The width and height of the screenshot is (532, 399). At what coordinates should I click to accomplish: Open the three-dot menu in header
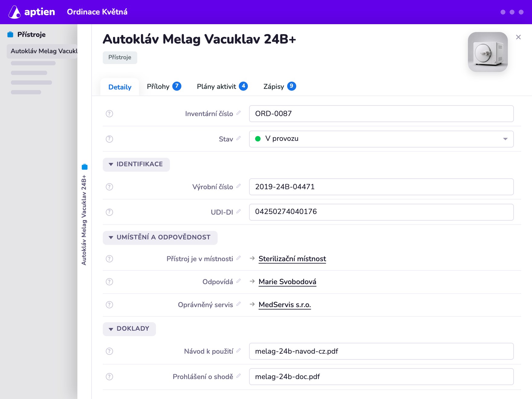point(512,12)
